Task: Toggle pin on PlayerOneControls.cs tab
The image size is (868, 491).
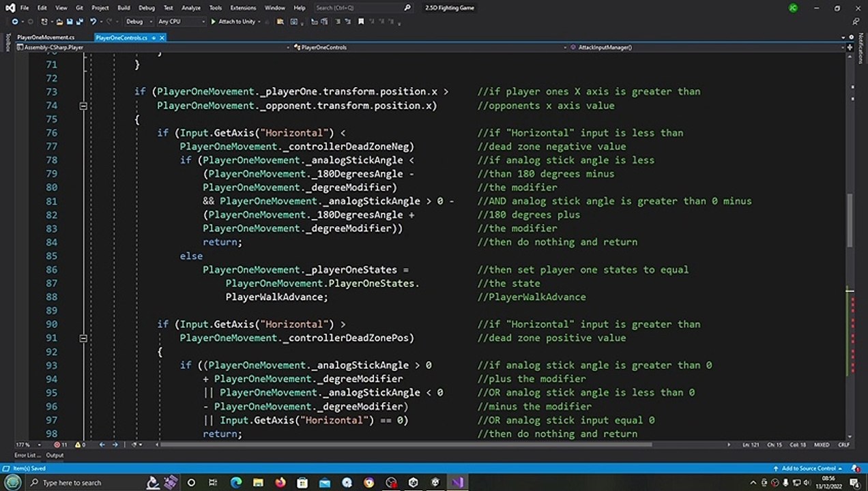Action: point(153,38)
